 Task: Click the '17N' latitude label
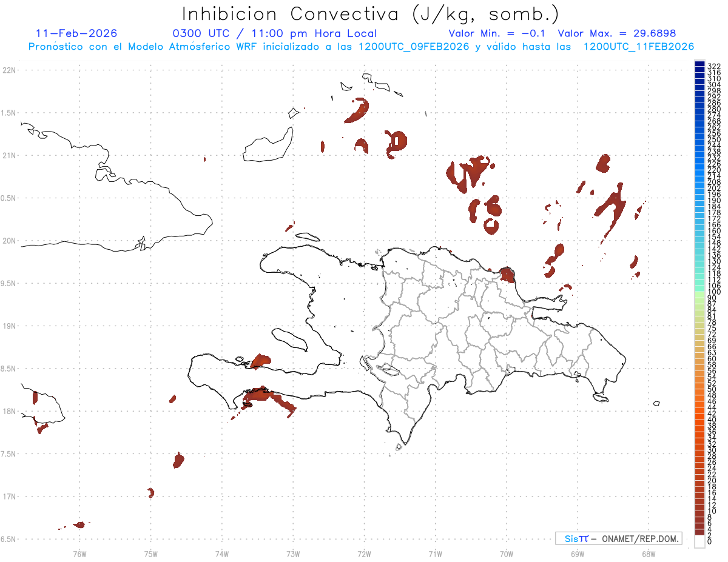tap(8, 497)
